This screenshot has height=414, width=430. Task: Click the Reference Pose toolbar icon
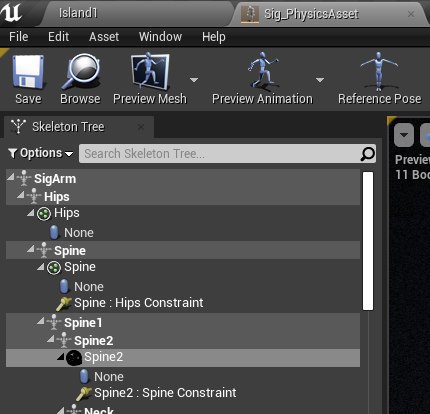coord(379,72)
